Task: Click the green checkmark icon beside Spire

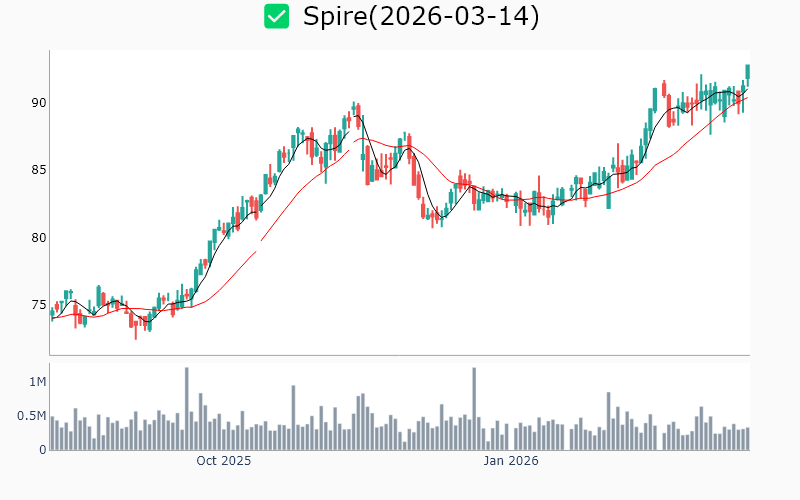Action: (x=276, y=17)
